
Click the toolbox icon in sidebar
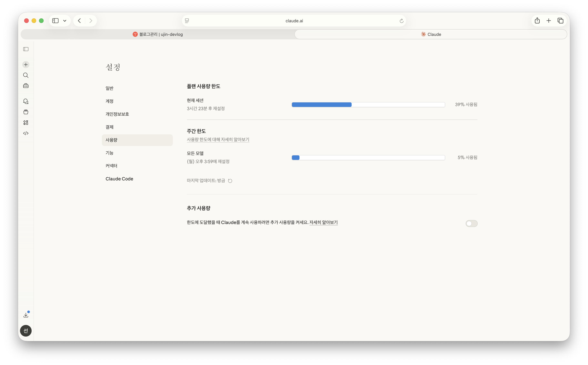[26, 86]
